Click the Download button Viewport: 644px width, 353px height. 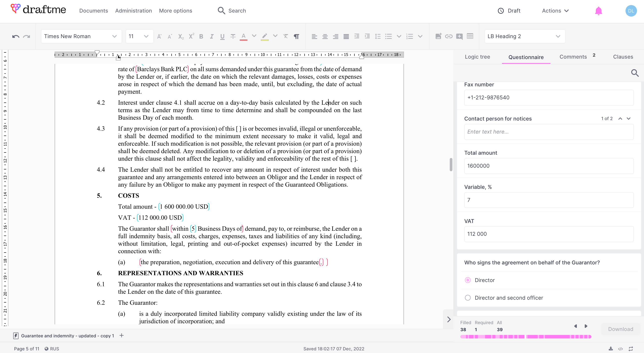pos(620,329)
